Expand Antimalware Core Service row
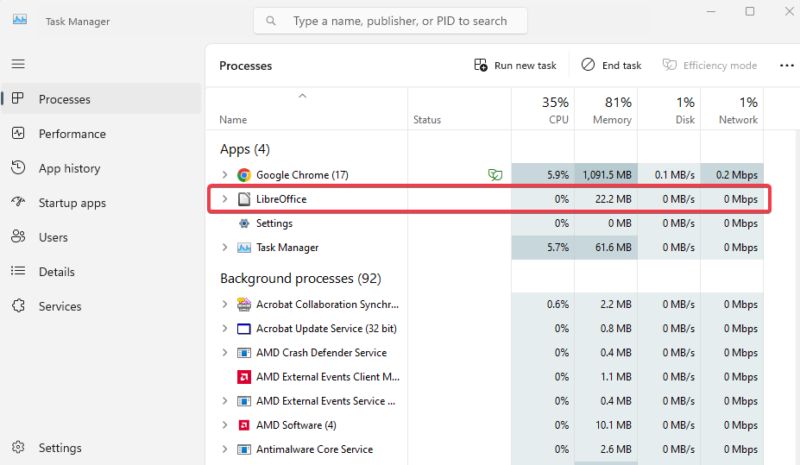The image size is (800, 465). tap(224, 450)
